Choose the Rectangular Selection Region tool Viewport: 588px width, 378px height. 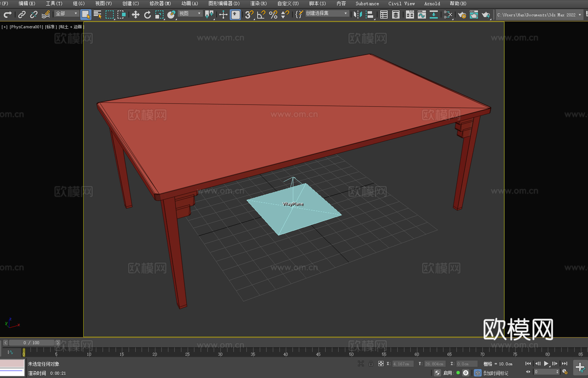pos(110,14)
